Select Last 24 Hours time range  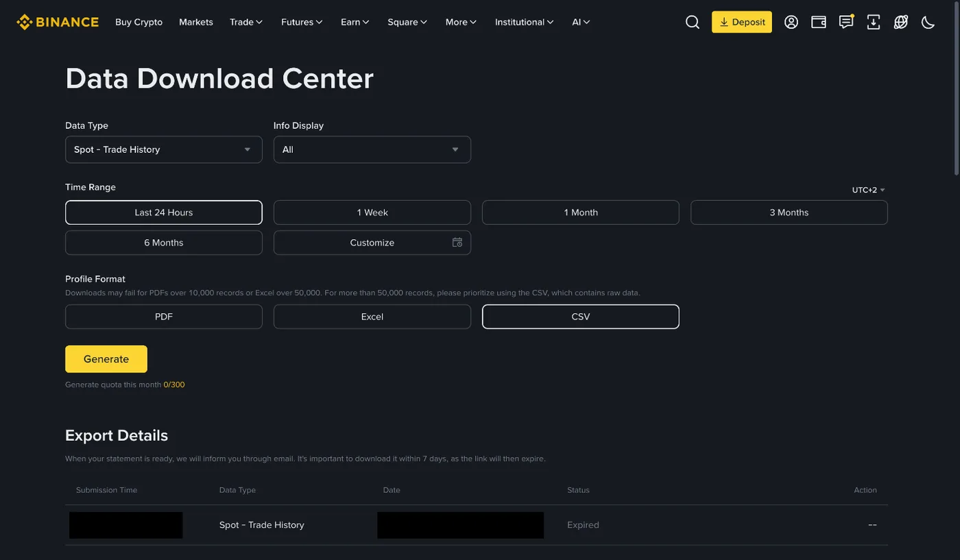[x=164, y=212]
